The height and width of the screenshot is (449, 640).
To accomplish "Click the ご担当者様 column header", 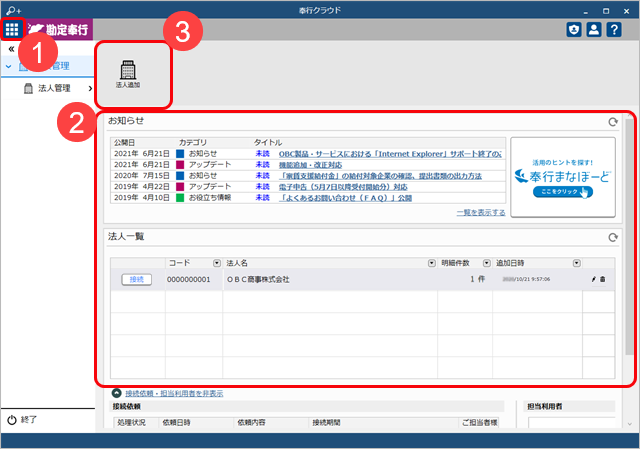I will click(x=480, y=422).
